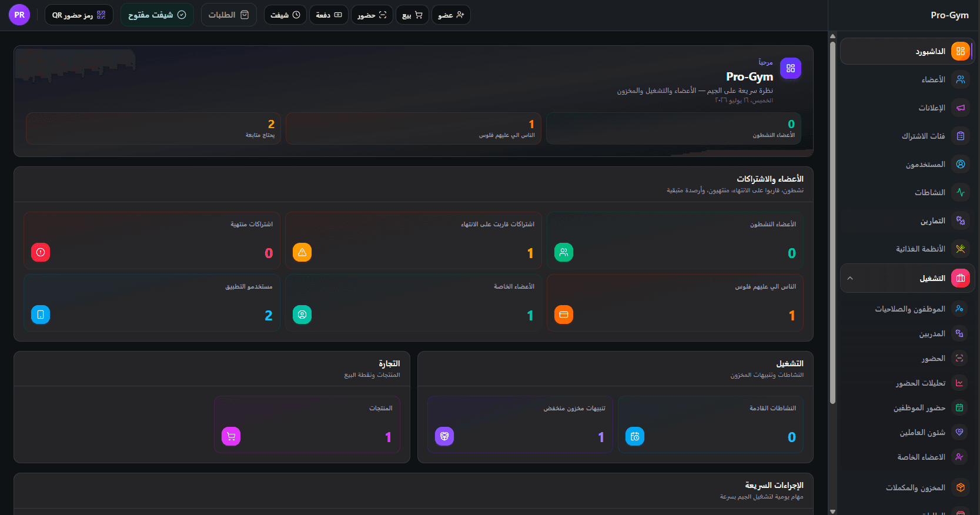Select the الأنظمة الغذائية diet icon

[961, 249]
